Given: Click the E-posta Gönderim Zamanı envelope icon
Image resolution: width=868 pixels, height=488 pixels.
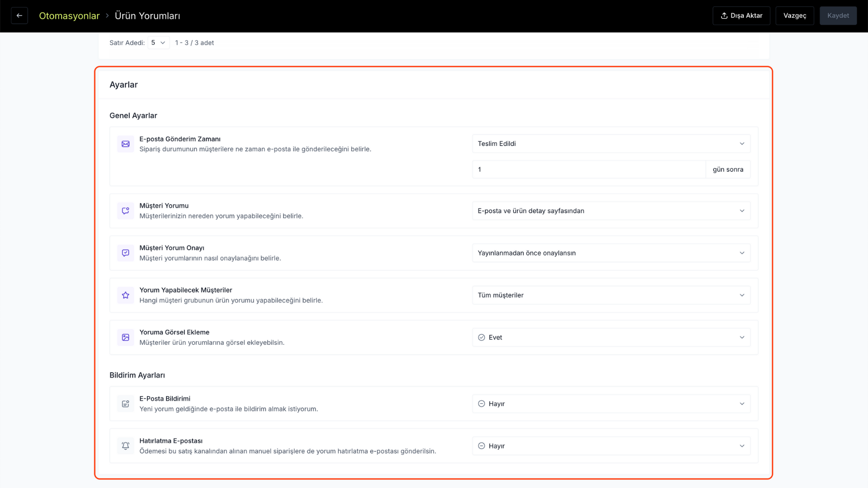Looking at the screenshot, I should point(126,144).
